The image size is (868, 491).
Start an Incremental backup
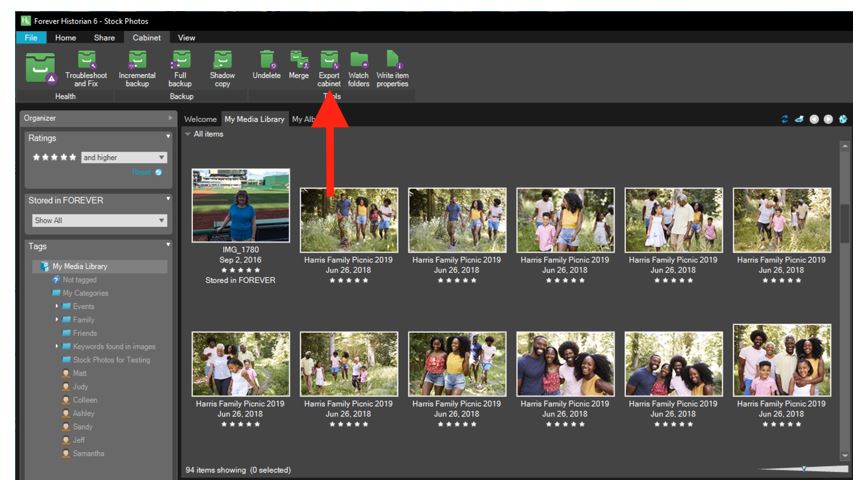click(x=137, y=69)
